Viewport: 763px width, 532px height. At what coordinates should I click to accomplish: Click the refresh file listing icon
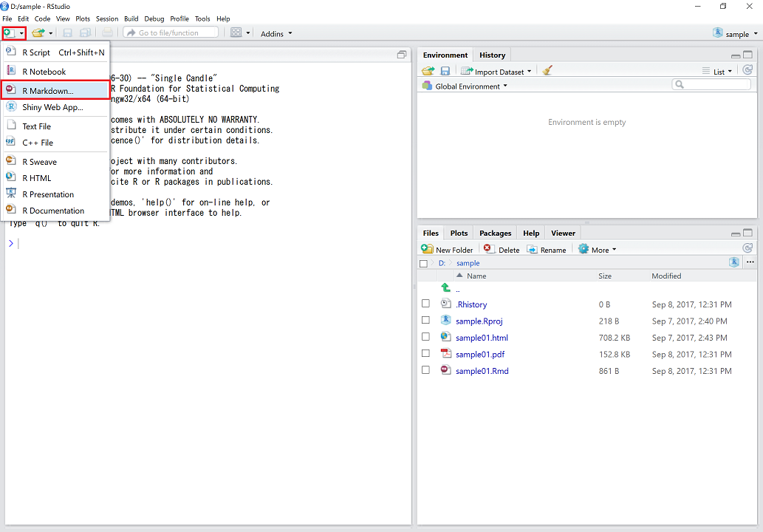point(748,248)
